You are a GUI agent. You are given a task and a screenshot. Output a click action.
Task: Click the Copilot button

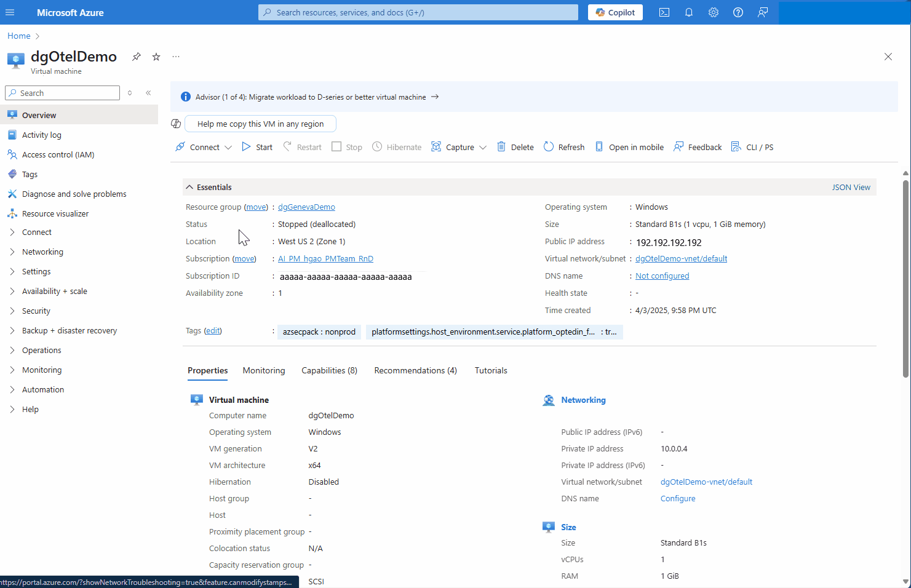pos(615,12)
